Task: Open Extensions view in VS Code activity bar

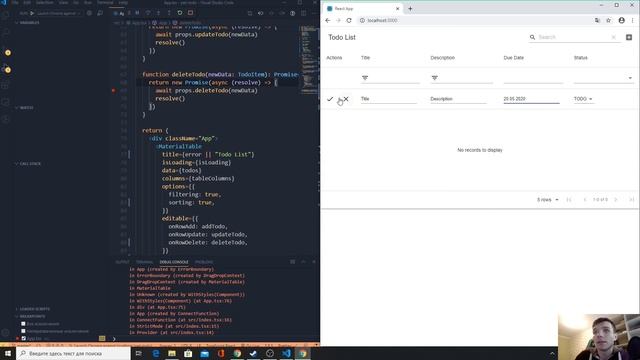Action: pos(5,86)
